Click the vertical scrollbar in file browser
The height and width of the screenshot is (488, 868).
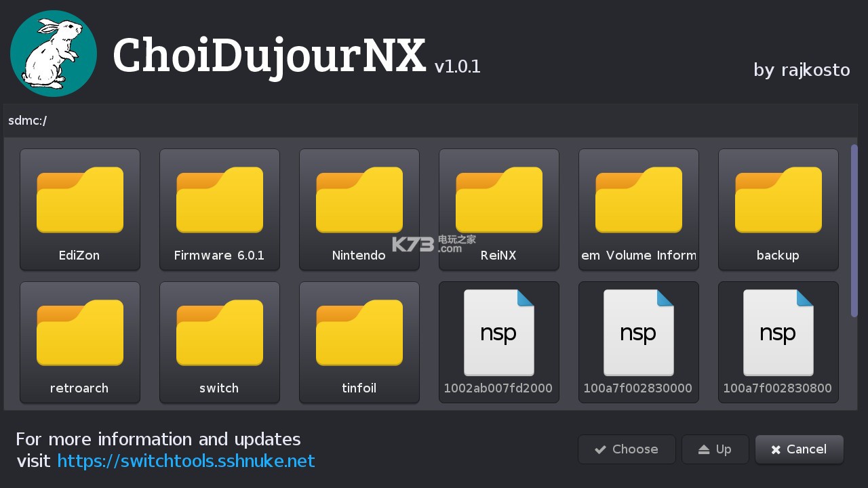[854, 230]
